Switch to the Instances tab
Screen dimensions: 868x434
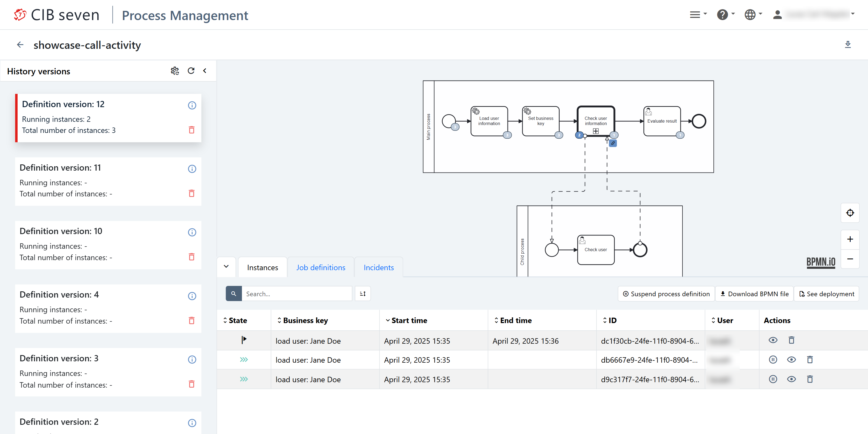263,267
